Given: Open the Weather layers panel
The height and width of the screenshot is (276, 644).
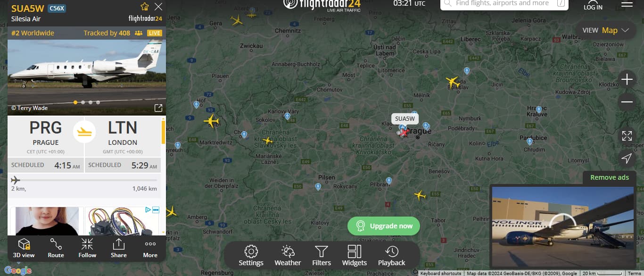Looking at the screenshot, I should [x=288, y=255].
